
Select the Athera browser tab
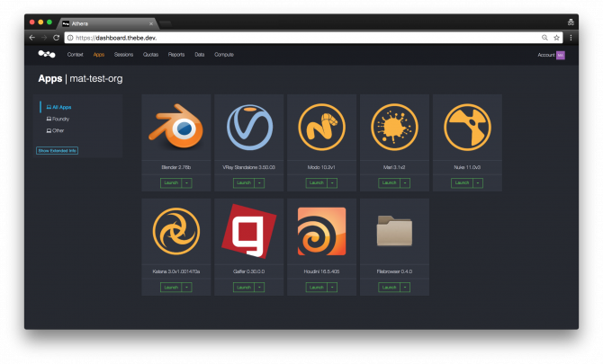point(108,23)
